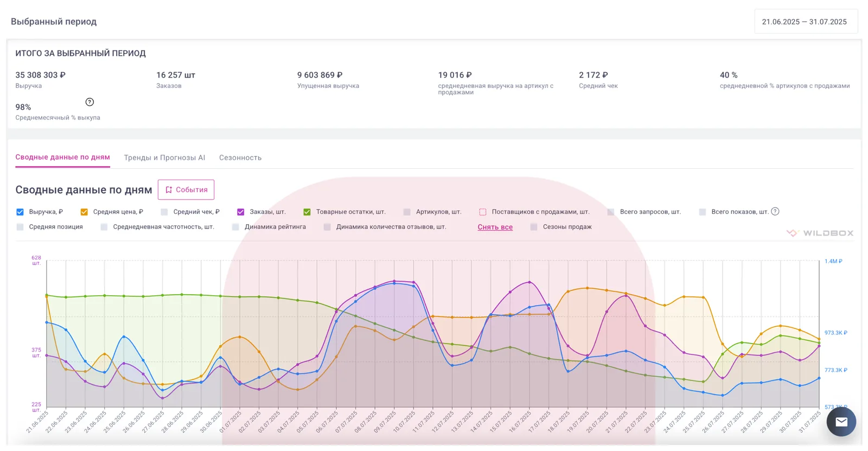Toggle the Товарные остатки, шт. checkbox

[x=307, y=212]
